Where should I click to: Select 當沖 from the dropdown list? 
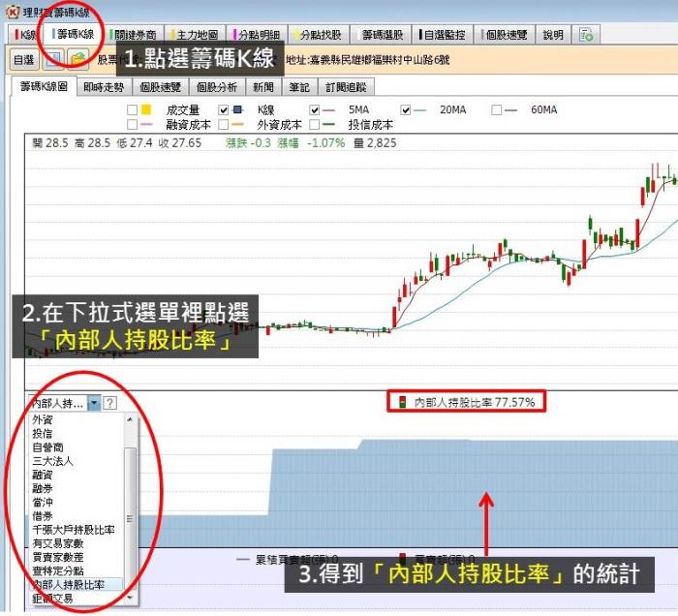tap(43, 503)
